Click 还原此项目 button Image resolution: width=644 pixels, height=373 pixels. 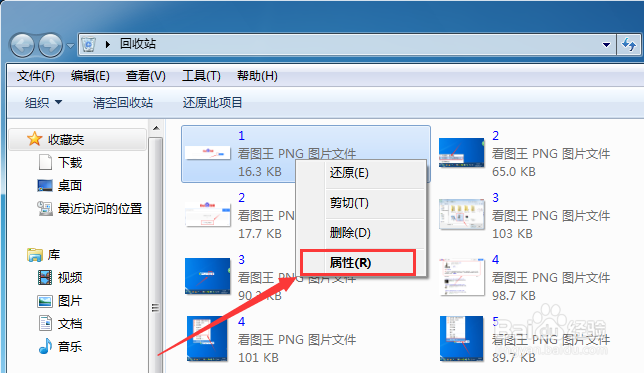[x=212, y=102]
